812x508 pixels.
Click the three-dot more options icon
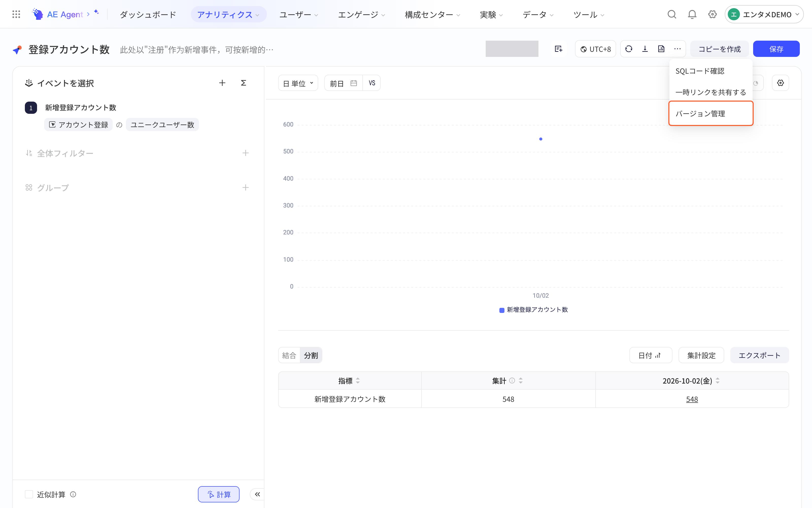pyautogui.click(x=678, y=49)
